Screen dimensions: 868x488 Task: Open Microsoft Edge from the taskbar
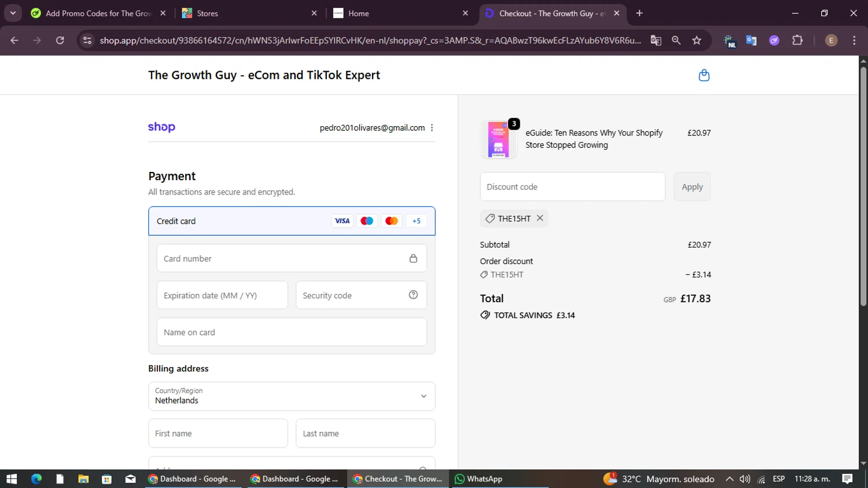click(x=36, y=479)
